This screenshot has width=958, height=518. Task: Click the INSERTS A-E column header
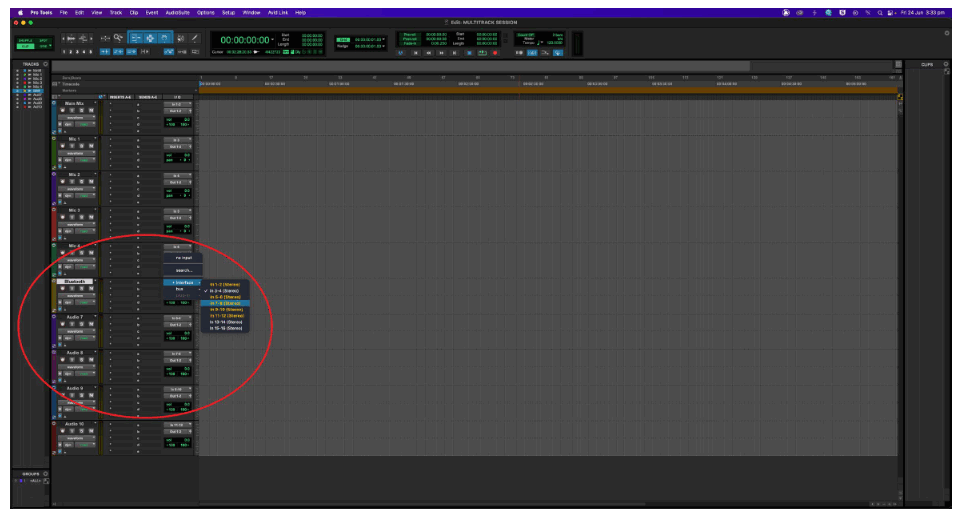[120, 97]
